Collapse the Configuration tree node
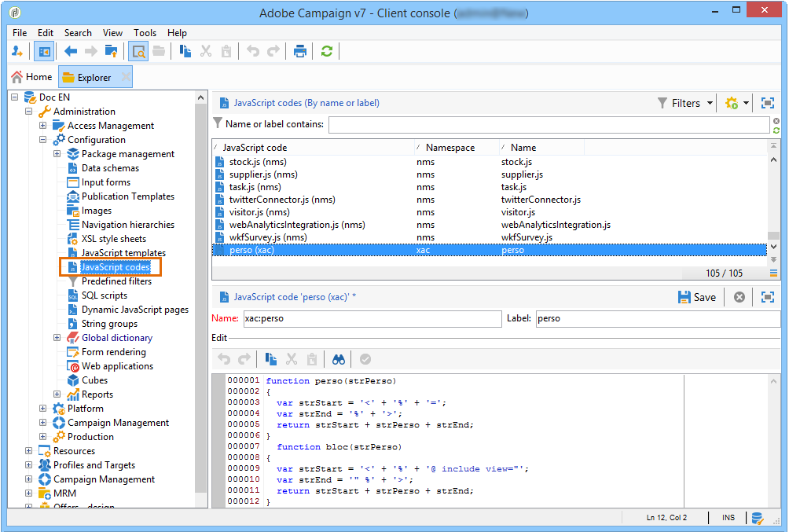The image size is (811, 532). tap(44, 140)
